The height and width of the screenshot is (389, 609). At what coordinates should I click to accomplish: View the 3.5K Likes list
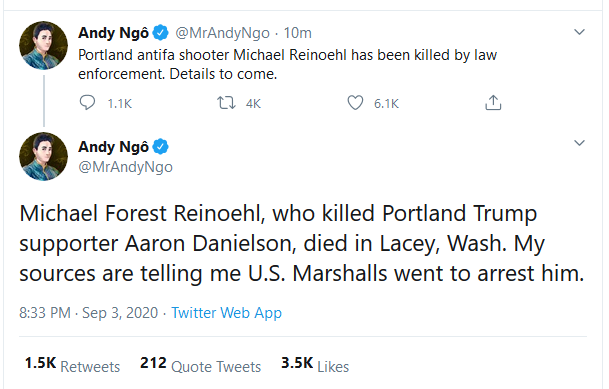point(315,365)
